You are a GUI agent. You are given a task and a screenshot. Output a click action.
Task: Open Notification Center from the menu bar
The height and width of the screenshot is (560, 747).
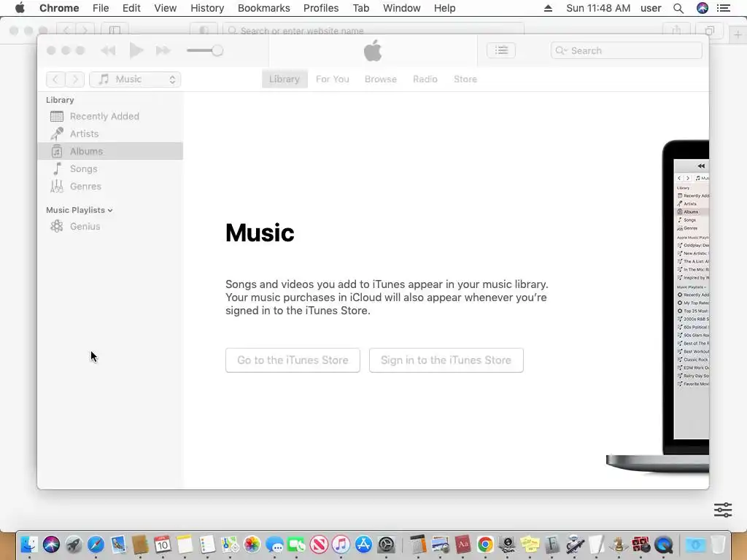[724, 8]
